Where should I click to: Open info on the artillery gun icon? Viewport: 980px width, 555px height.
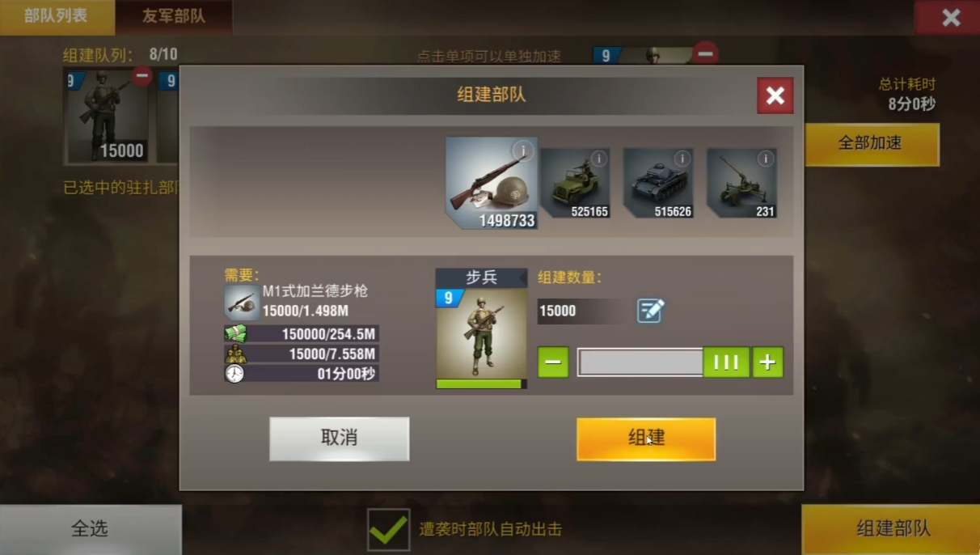[x=765, y=159]
